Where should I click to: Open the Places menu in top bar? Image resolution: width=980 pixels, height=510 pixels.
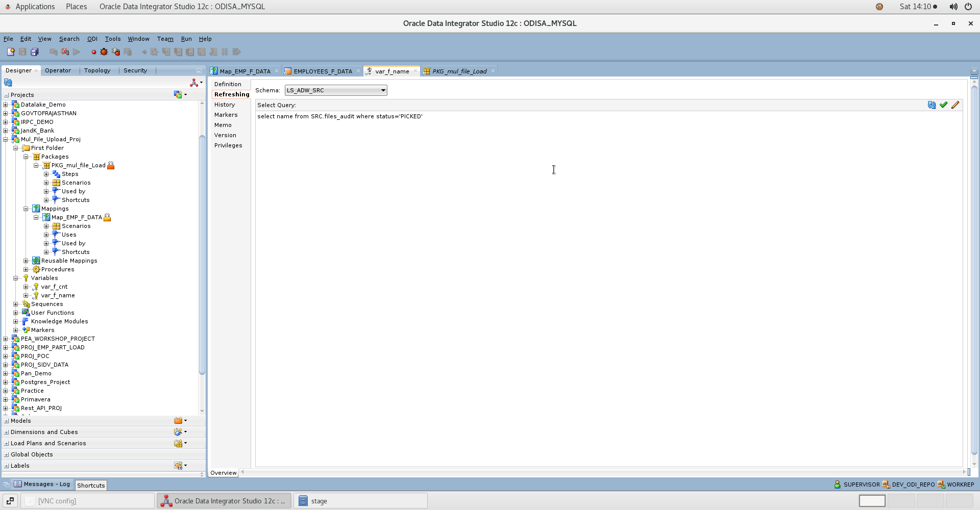pos(77,7)
